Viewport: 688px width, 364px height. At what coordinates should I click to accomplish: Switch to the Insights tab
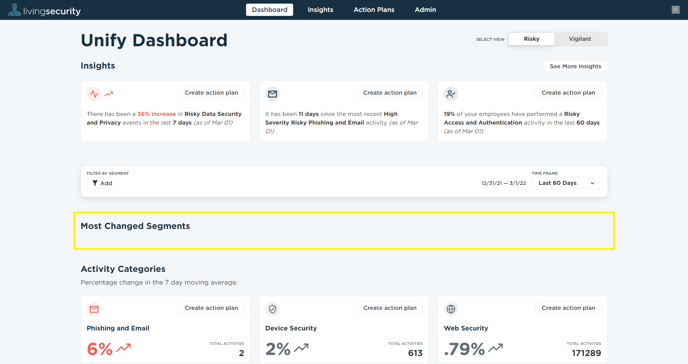[320, 10]
